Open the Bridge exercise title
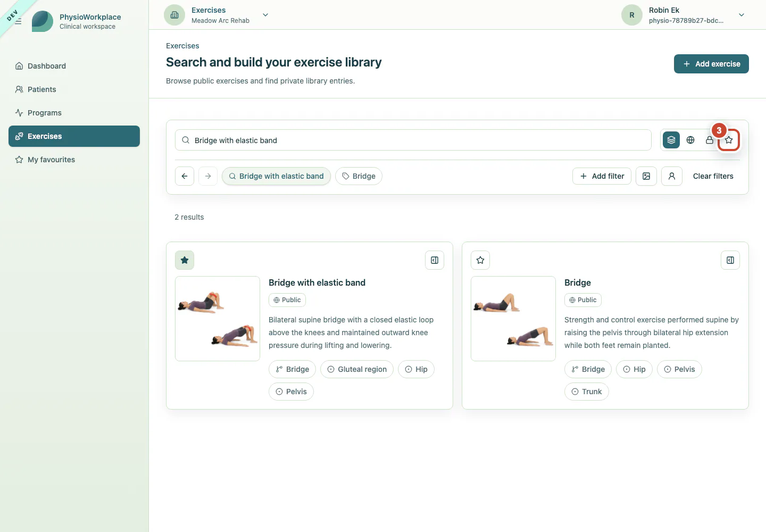The height and width of the screenshot is (532, 766). pyautogui.click(x=578, y=282)
